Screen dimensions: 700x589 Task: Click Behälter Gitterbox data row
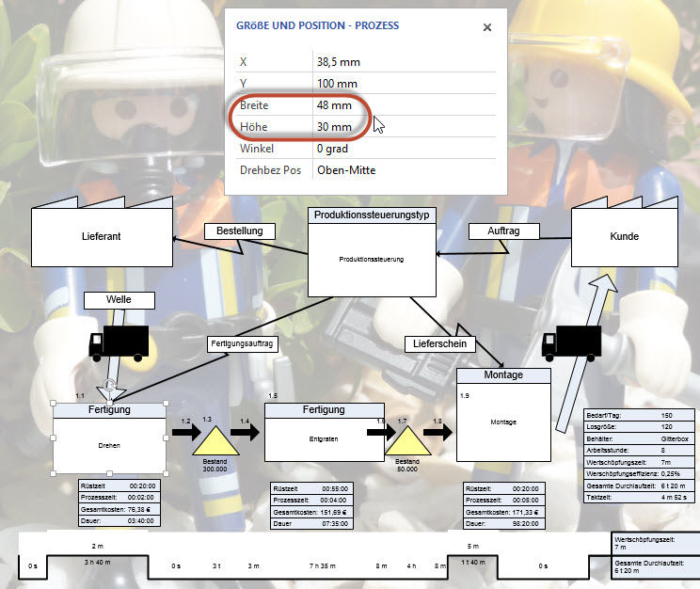click(639, 439)
